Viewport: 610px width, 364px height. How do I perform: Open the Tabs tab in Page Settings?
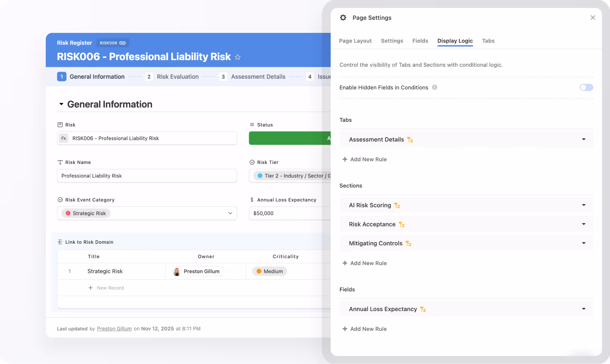point(488,41)
